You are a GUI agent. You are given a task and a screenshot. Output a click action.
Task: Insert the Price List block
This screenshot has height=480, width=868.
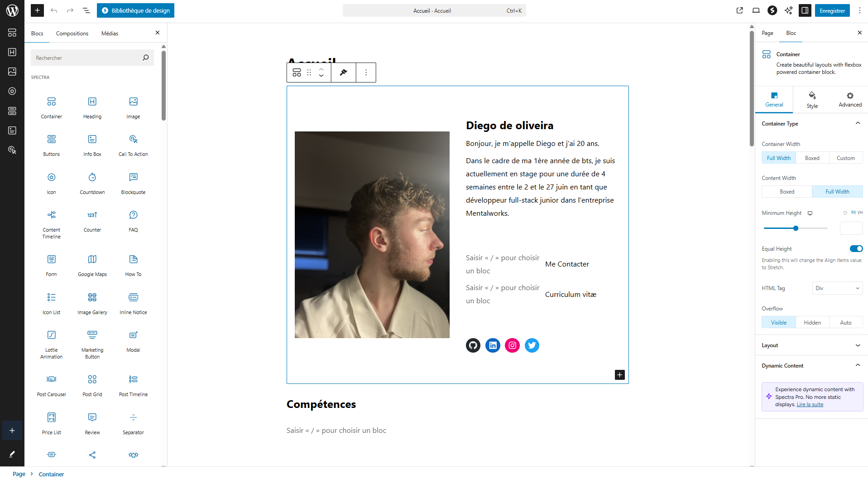(51, 423)
